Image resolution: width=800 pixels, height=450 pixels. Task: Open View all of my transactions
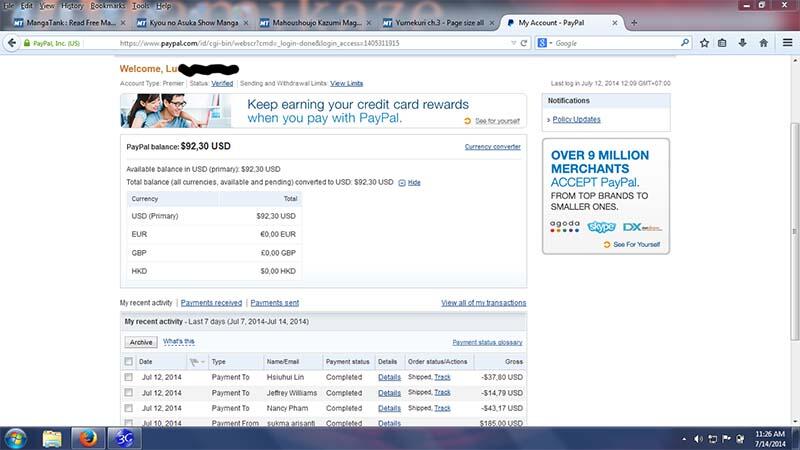click(x=483, y=303)
